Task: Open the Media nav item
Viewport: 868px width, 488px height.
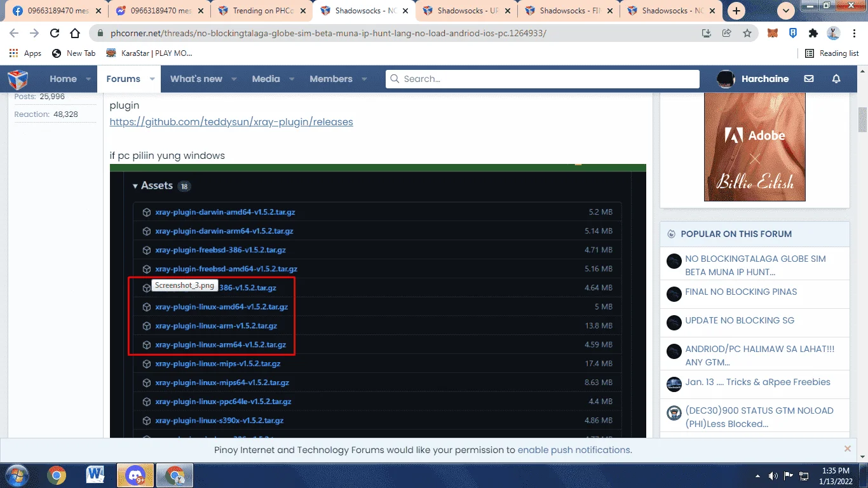Action: click(x=266, y=79)
